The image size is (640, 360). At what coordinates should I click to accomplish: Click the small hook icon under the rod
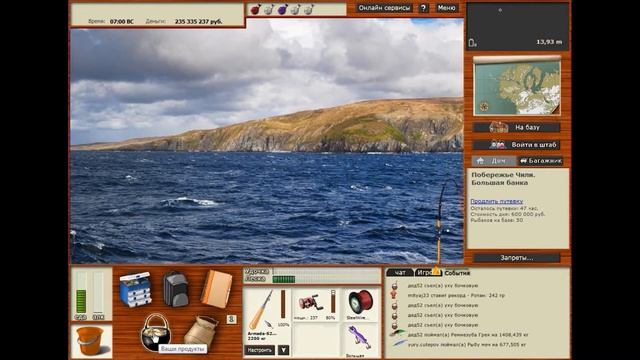coord(269,324)
